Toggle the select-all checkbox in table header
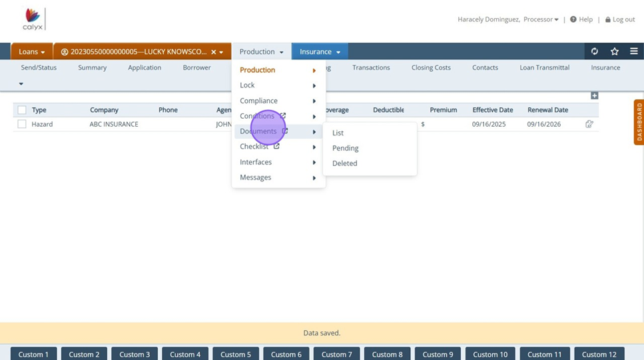The image size is (644, 360). coord(22,110)
